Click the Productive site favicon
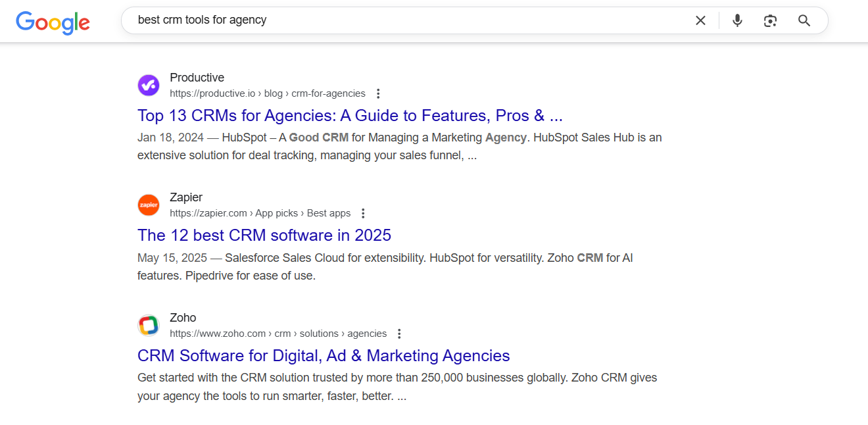This screenshot has width=868, height=425. tap(149, 85)
